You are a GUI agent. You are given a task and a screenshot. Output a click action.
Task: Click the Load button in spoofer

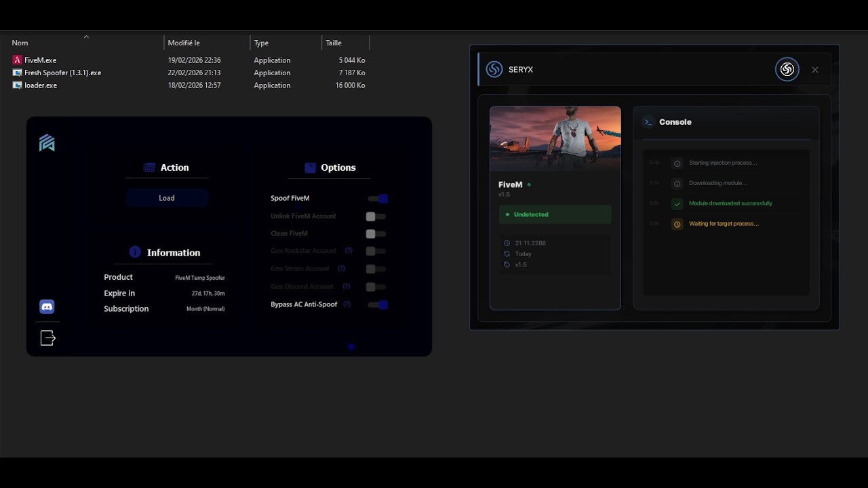[167, 198]
